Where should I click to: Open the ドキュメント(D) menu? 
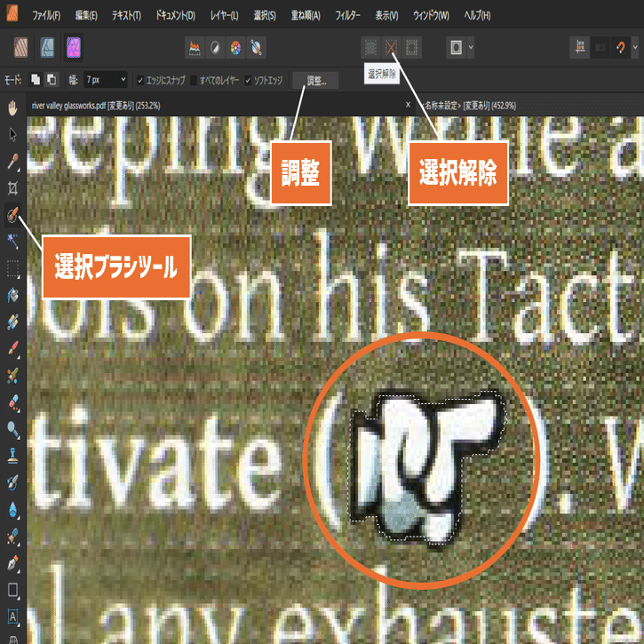pyautogui.click(x=175, y=16)
